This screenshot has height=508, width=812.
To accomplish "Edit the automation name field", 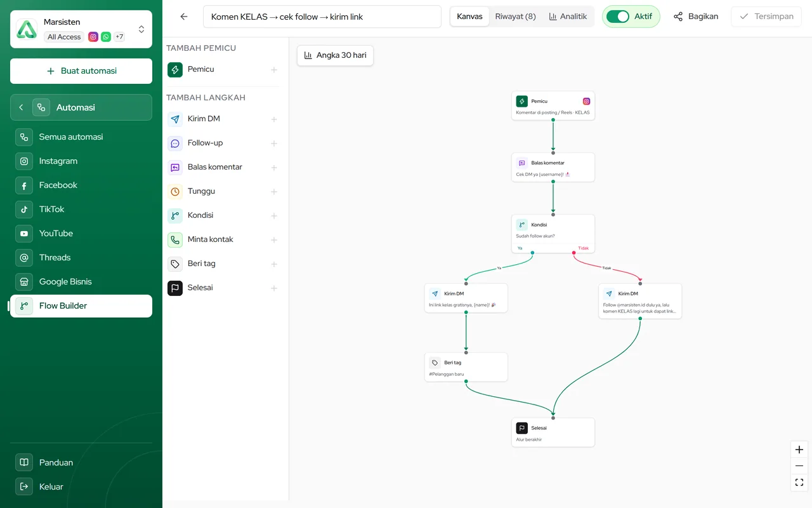I will click(322, 17).
